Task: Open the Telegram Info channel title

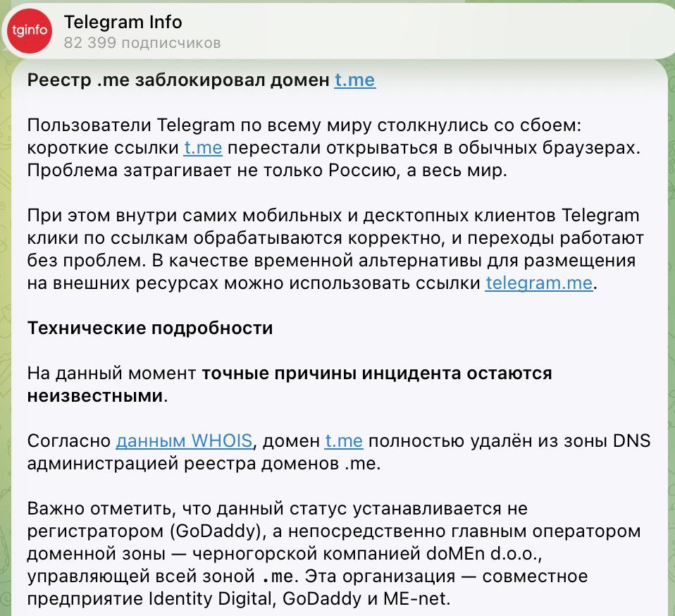Action: (123, 22)
